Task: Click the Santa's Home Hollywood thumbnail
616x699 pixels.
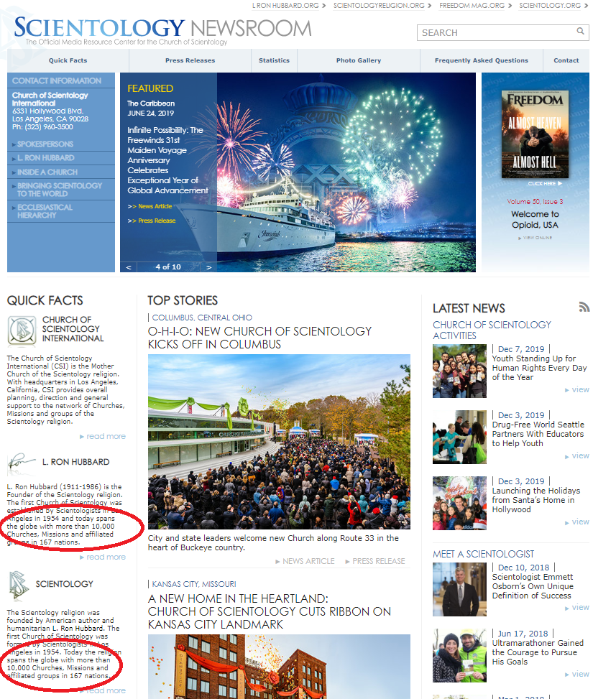Action: pyautogui.click(x=459, y=504)
